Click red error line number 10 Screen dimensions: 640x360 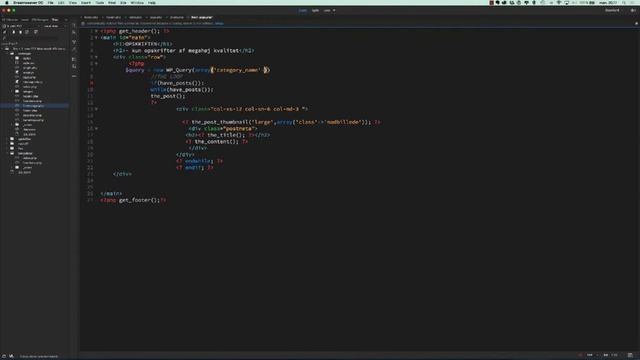(91, 89)
